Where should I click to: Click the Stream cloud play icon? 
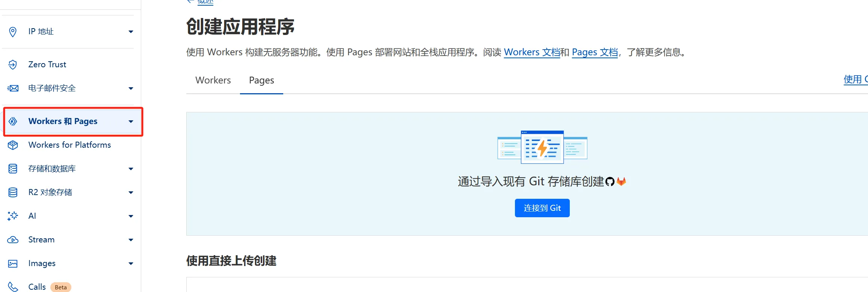pos(13,240)
